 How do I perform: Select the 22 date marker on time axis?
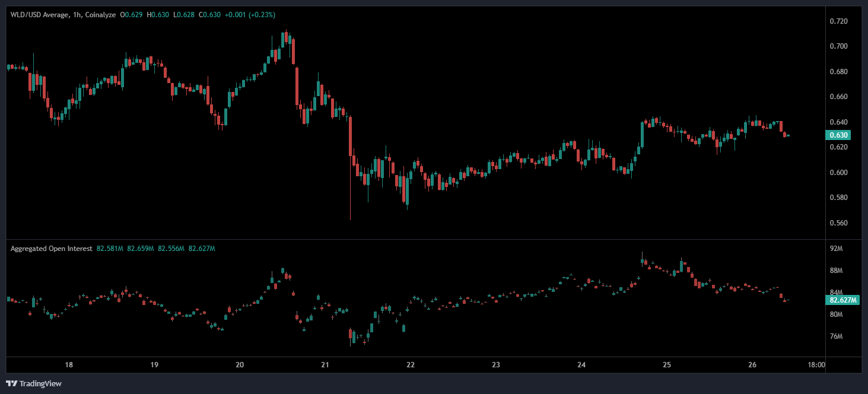411,365
